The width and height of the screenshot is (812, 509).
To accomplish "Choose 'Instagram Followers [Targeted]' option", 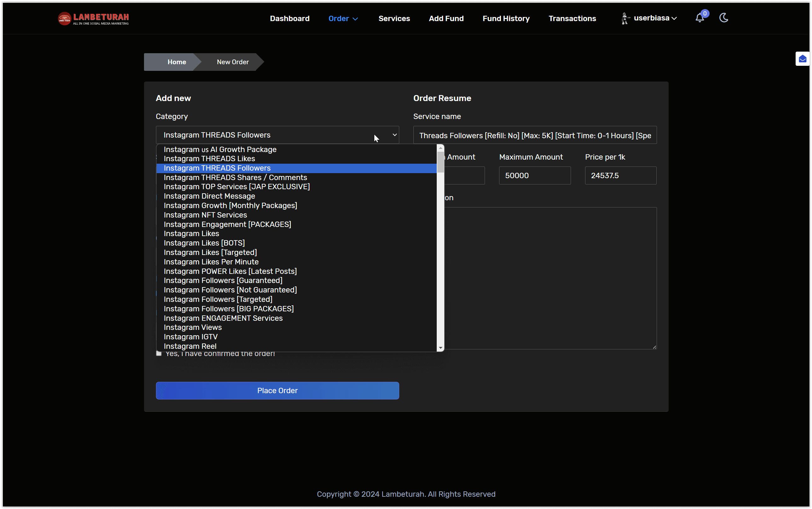I will pyautogui.click(x=218, y=299).
